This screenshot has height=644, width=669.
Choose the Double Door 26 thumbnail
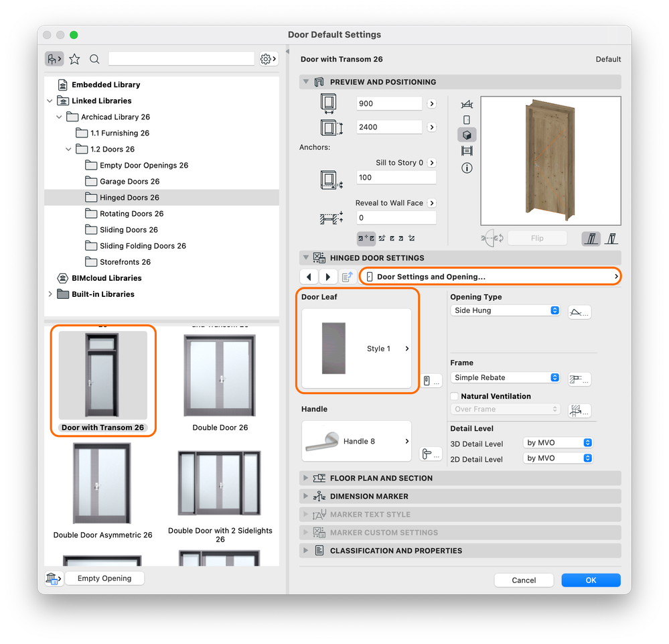coord(220,375)
